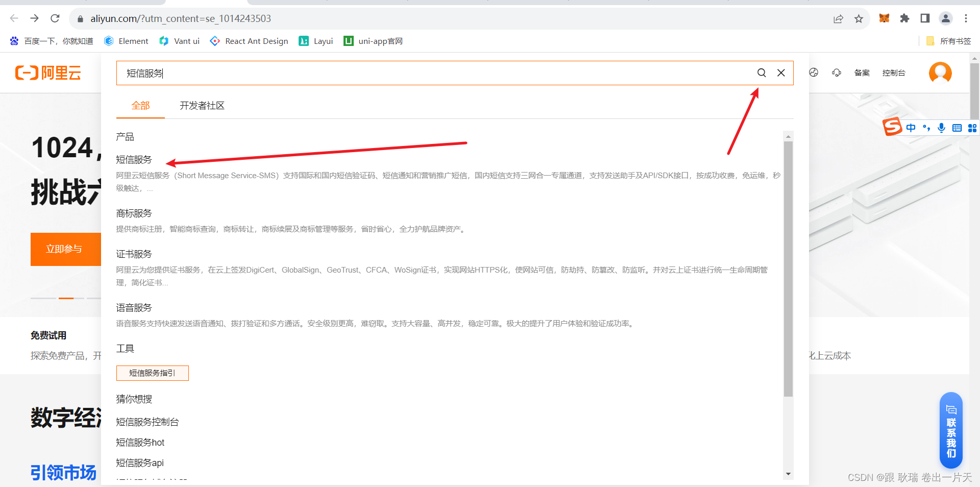Click the 短信服务 product result

pyautogui.click(x=134, y=160)
